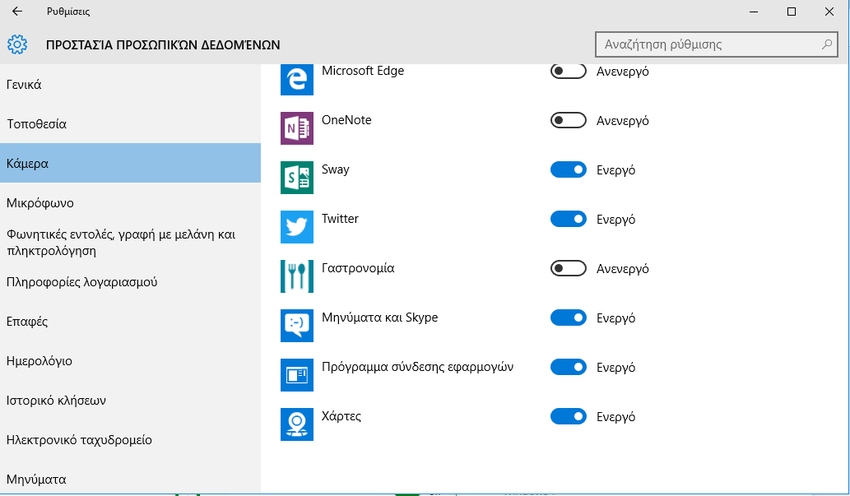This screenshot has width=850, height=496.
Task: Disable camera access for Twitter
Action: [x=568, y=219]
